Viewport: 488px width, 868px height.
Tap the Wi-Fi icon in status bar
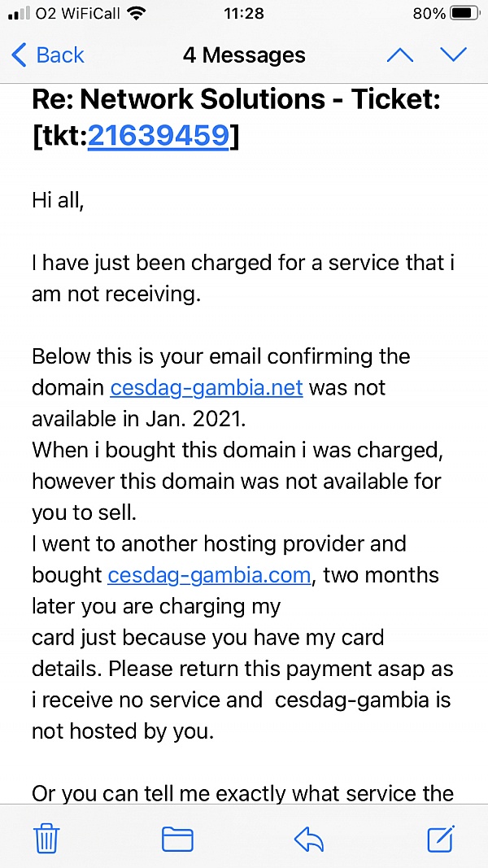pos(137,14)
